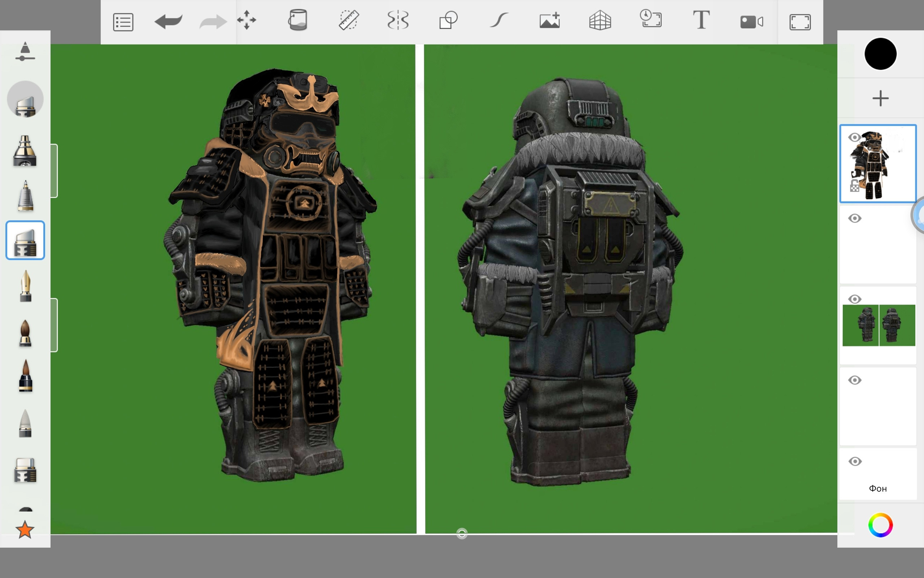Select the Фон background layer
Screen dimensions: 924x578
(878, 474)
